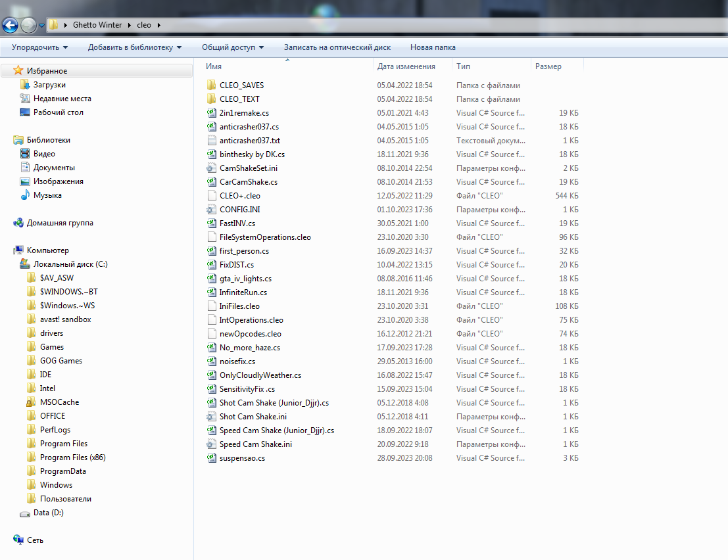
Task: Expand the Добавить в библиотеку dropdown
Action: (x=134, y=47)
